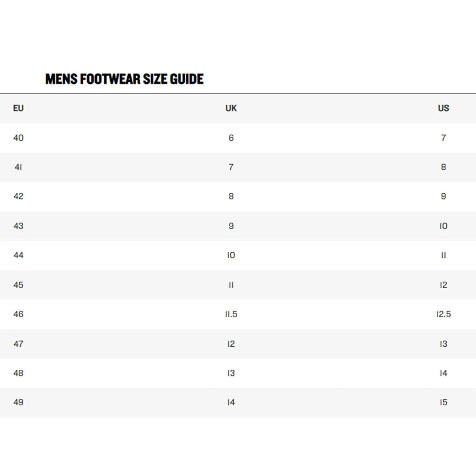476x476 pixels.
Task: Click the EU size 44 cell
Action: point(18,255)
